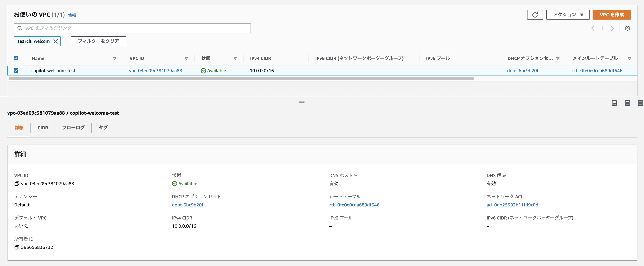Open the 情報 info link
The height and width of the screenshot is (266, 644).
(72, 15)
